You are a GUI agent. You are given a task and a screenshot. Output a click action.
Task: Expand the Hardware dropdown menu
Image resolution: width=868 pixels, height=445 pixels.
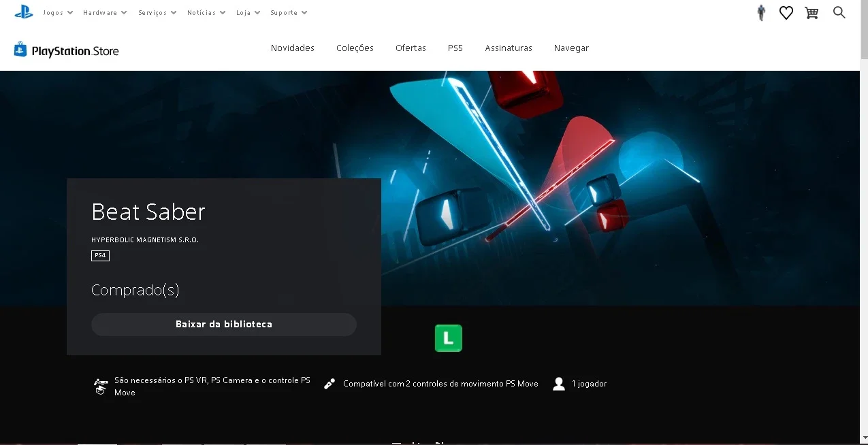pos(105,13)
